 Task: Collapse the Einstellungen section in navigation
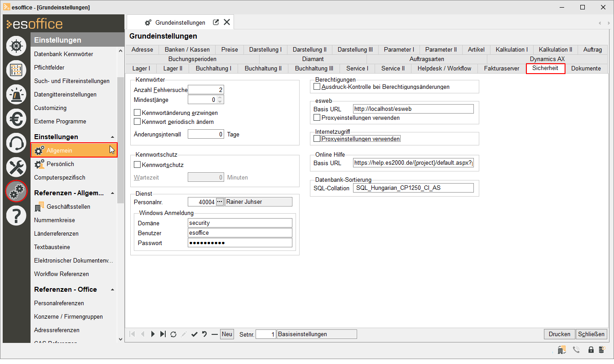[x=112, y=137]
